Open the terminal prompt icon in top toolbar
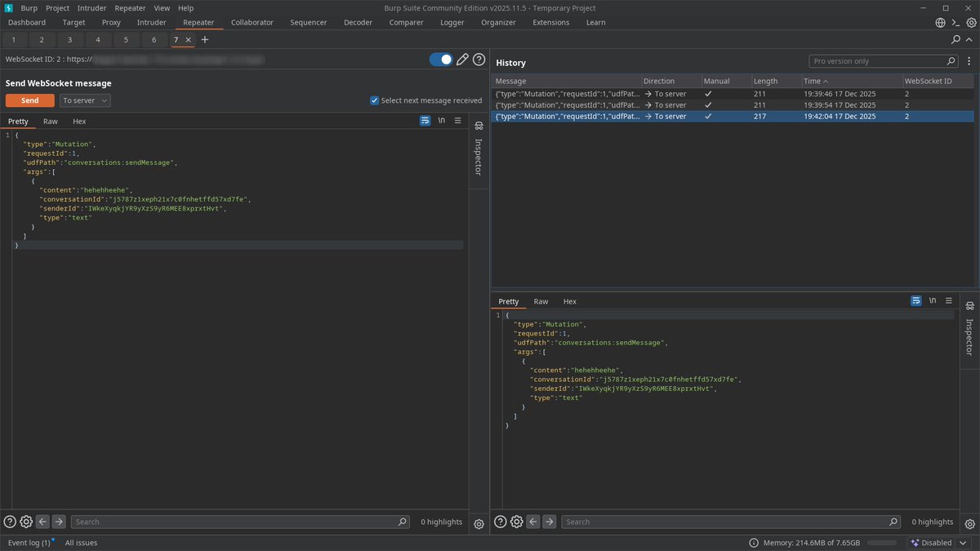The height and width of the screenshot is (551, 980). [956, 23]
